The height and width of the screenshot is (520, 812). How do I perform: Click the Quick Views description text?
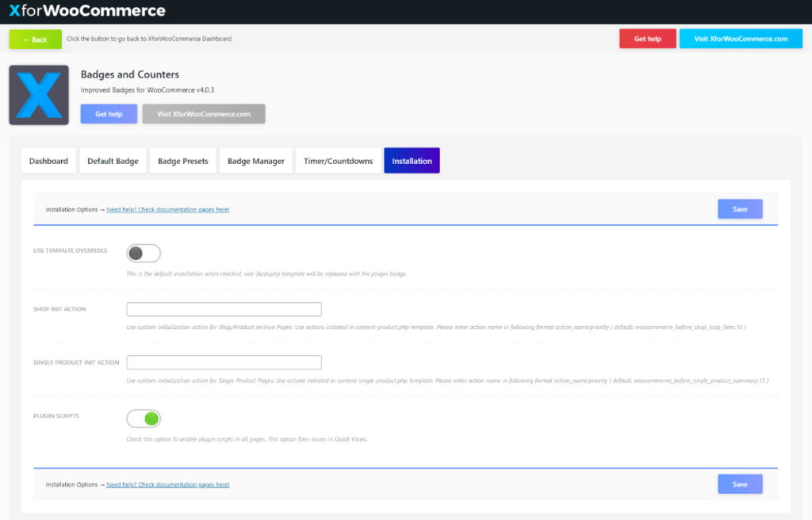(x=247, y=439)
